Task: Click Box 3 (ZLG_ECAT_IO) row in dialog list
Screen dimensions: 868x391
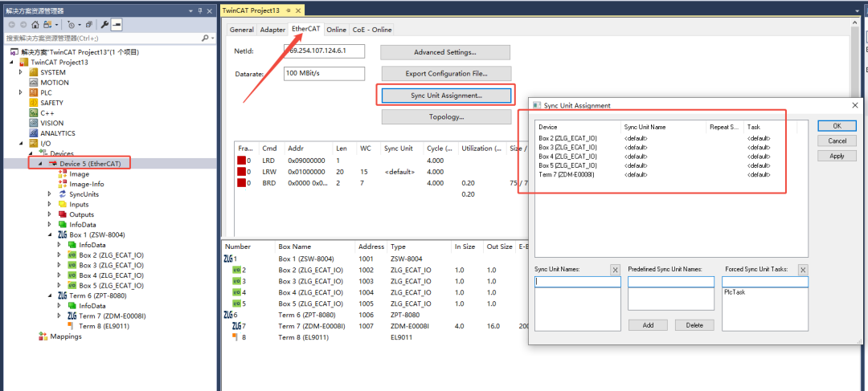Action: tap(665, 147)
